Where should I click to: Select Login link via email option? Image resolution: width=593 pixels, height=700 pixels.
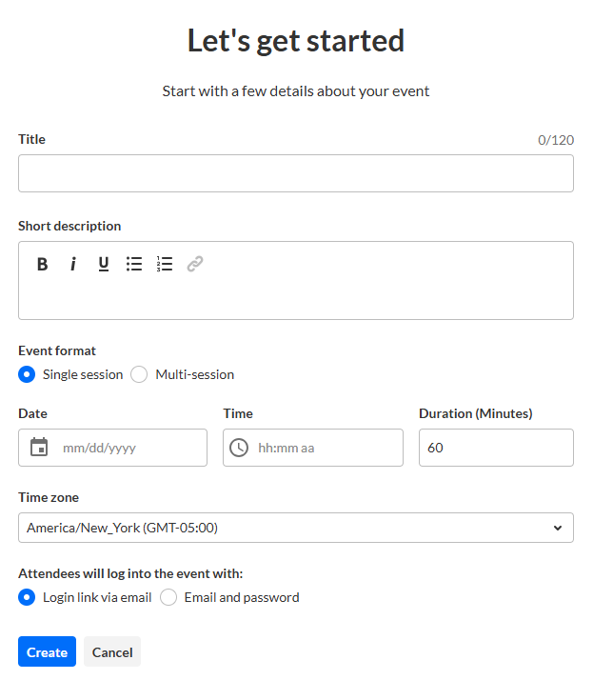(x=28, y=598)
